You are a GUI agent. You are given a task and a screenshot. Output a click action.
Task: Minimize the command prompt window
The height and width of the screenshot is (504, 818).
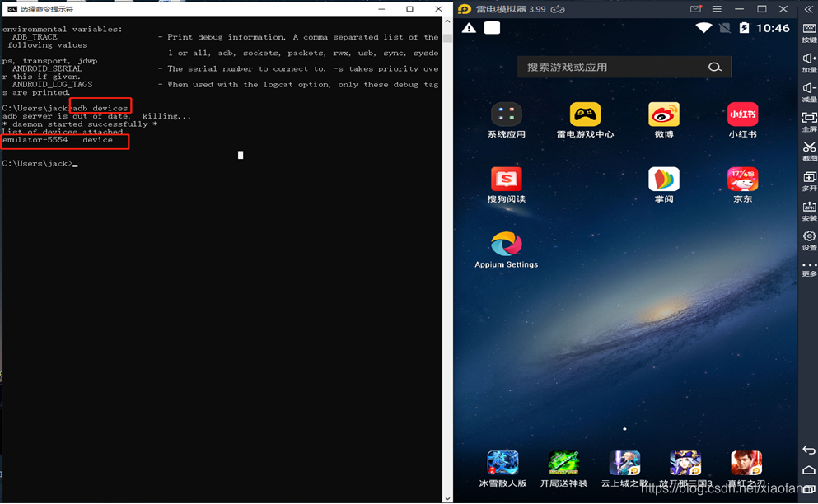click(381, 9)
